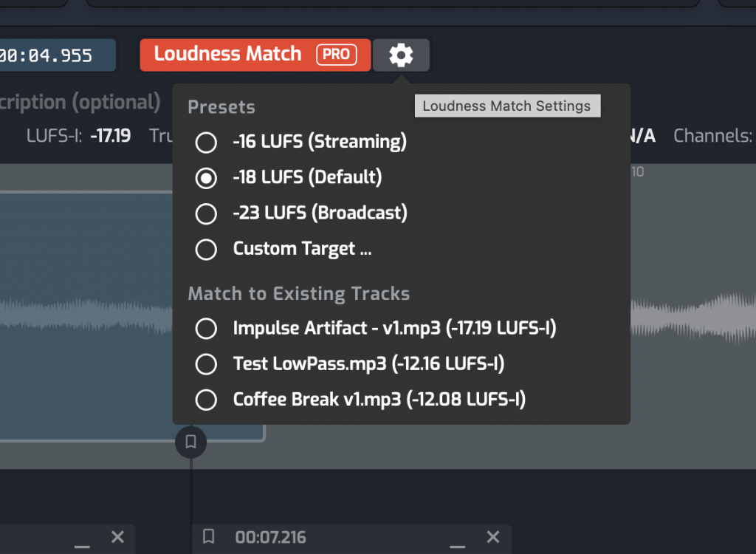
Task: Close the panel left of the 00:07.216 comment
Action: pos(117,536)
